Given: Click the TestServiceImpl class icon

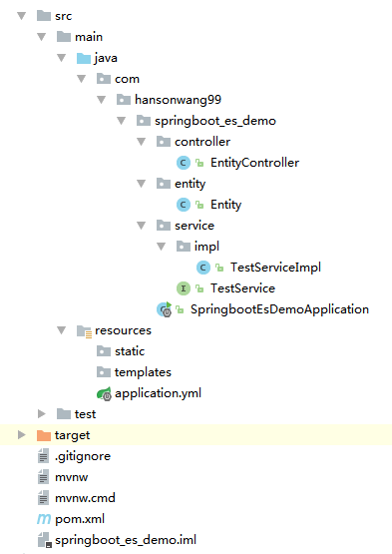Looking at the screenshot, I should click(203, 268).
